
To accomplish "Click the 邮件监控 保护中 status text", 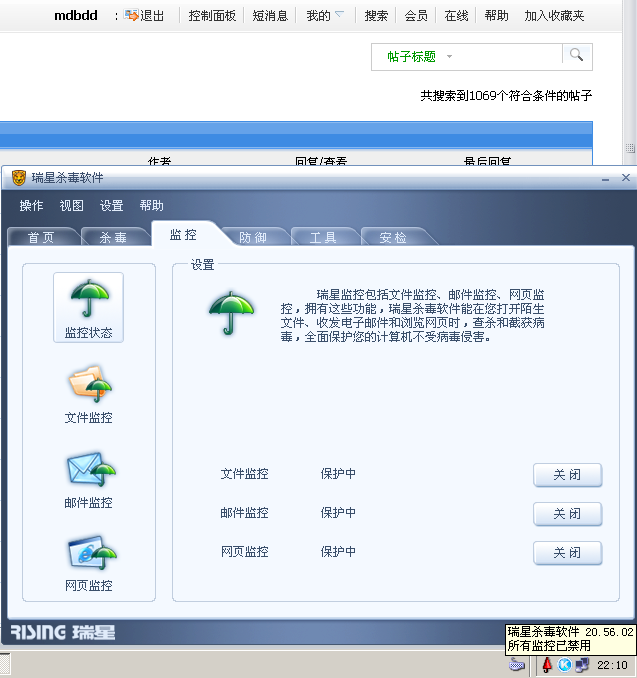I will pyautogui.click(x=338, y=513).
